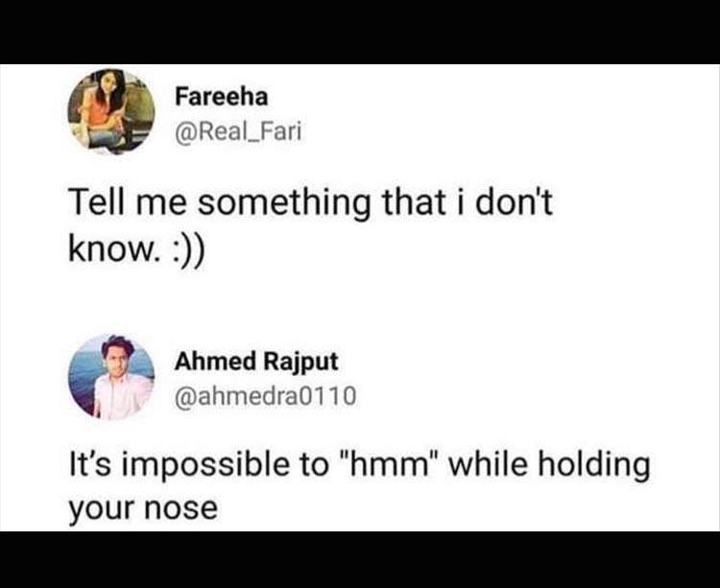Open the @ahmedra0110 handle
This screenshot has width=720, height=588.
point(266,395)
